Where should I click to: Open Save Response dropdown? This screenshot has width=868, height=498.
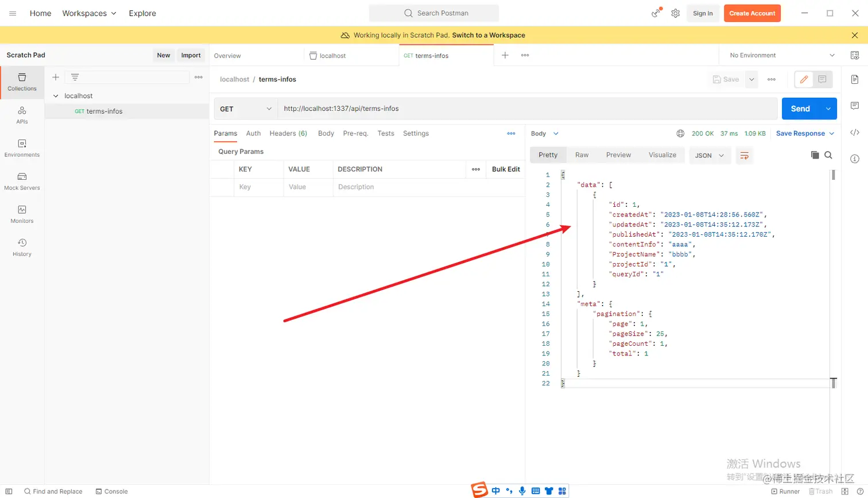click(805, 133)
